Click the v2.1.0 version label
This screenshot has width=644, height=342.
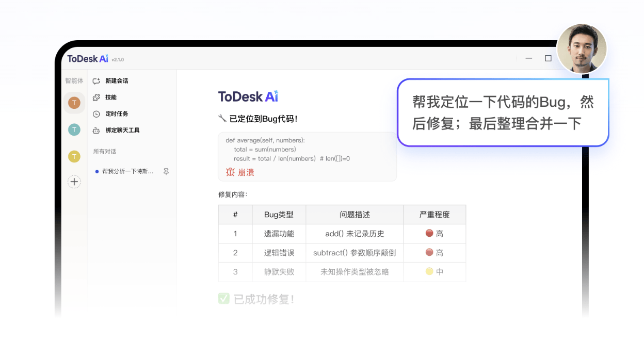118,60
